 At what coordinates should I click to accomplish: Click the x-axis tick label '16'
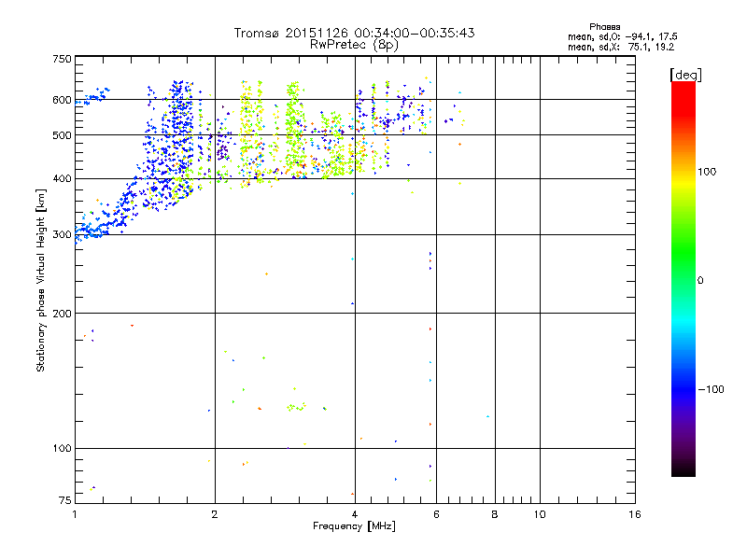tap(635, 514)
